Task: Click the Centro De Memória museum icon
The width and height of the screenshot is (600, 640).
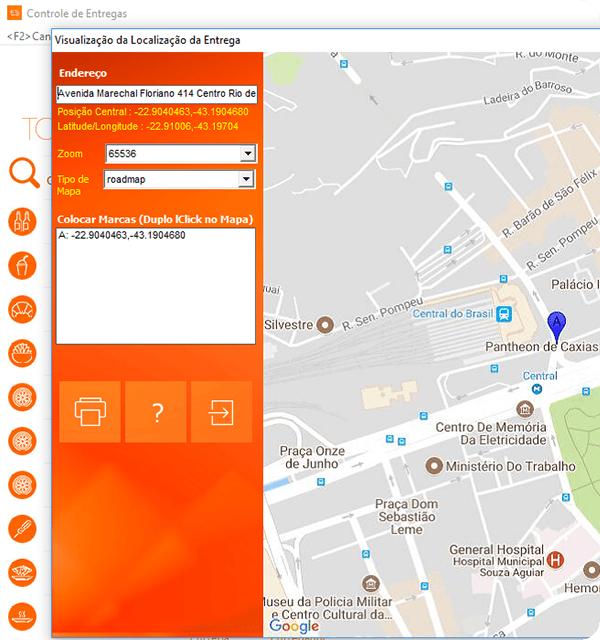Action: [525, 408]
